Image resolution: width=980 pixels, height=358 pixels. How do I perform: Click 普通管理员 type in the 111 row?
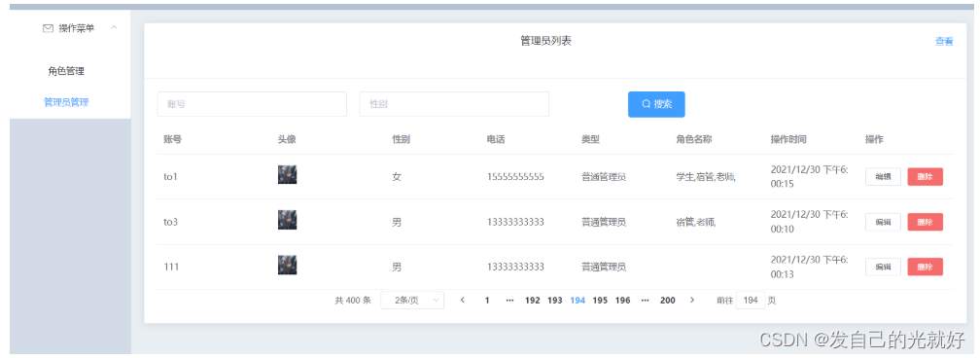click(604, 268)
